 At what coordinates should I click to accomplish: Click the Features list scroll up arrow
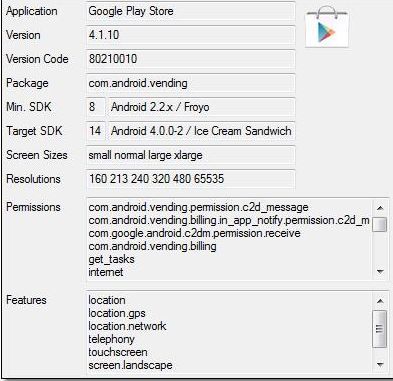pyautogui.click(x=380, y=301)
